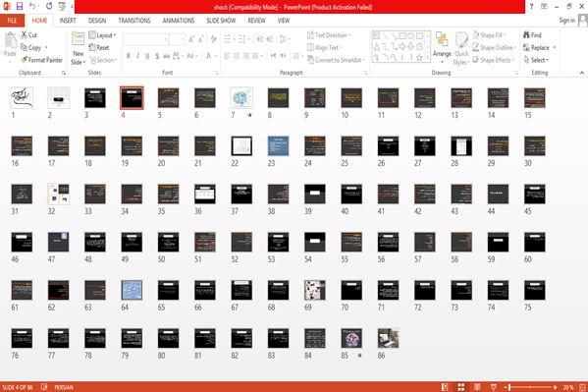Align text left

point(227,56)
